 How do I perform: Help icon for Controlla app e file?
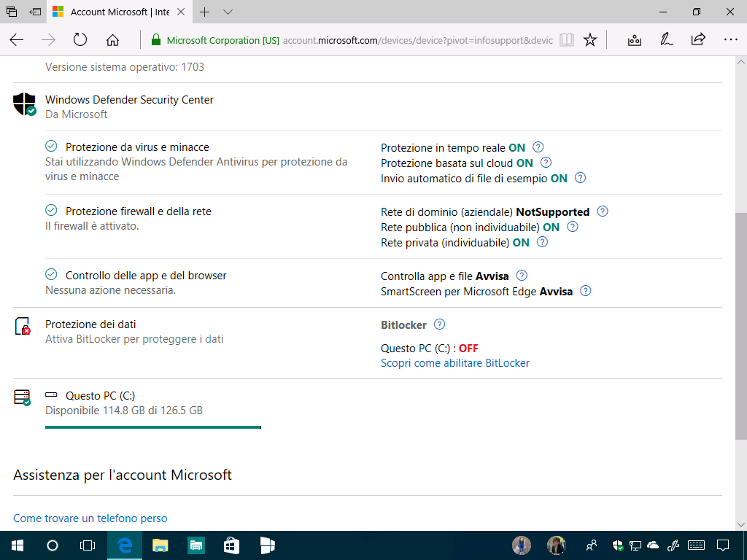click(x=522, y=275)
